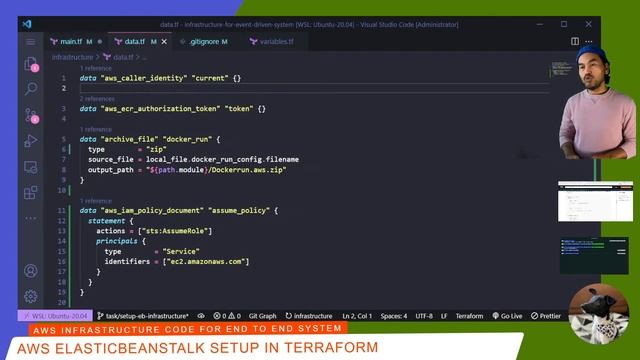The image size is (640, 360).
Task: Switch branch task/setup-eb-infrastructure in status bar
Action: pyautogui.click(x=143, y=316)
